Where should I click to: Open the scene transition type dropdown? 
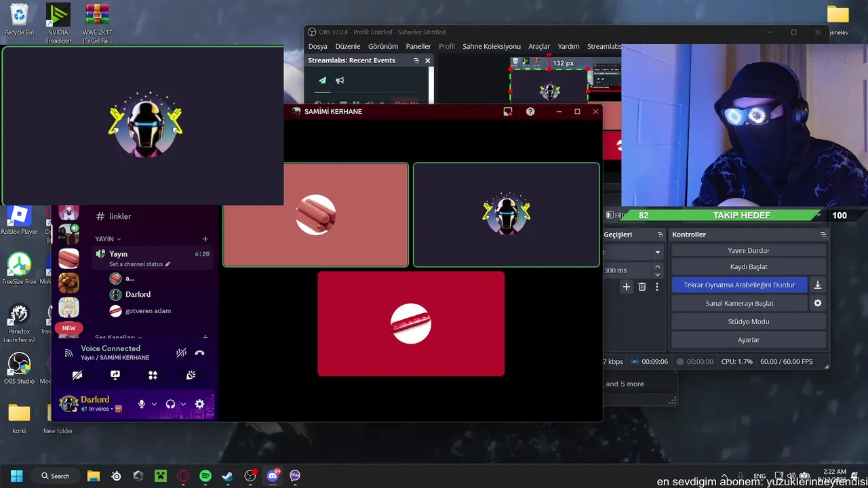pos(656,252)
